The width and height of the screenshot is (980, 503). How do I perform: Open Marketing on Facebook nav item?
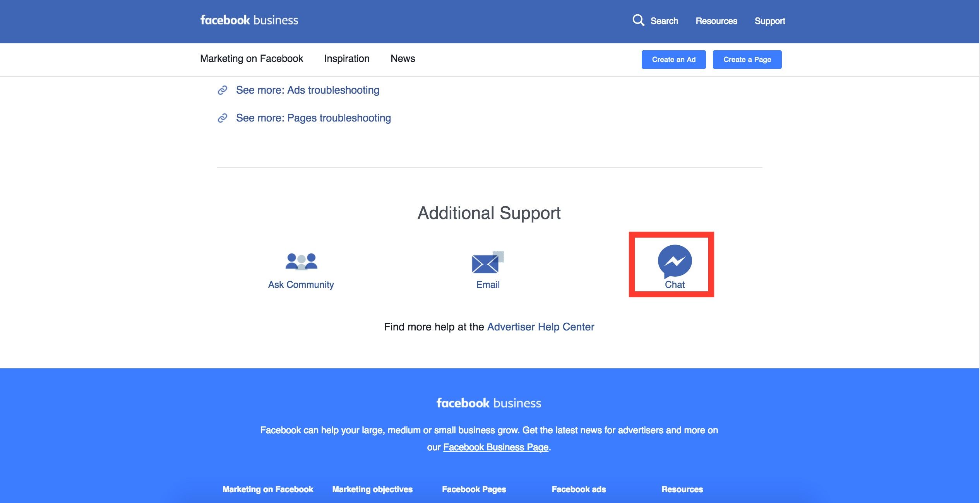pyautogui.click(x=252, y=58)
